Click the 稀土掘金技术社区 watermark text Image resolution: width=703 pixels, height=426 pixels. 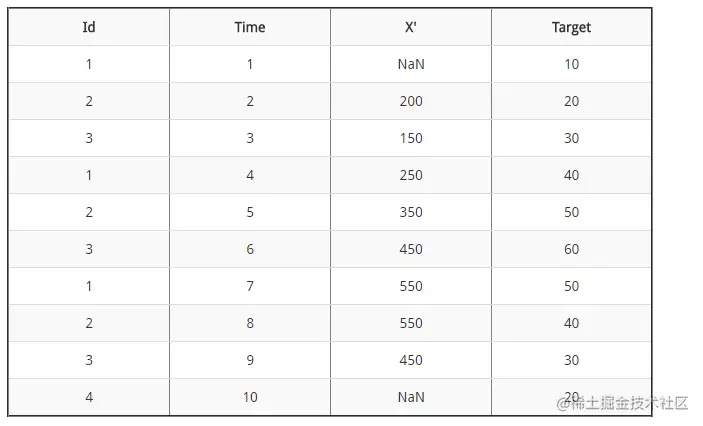pyautogui.click(x=628, y=403)
